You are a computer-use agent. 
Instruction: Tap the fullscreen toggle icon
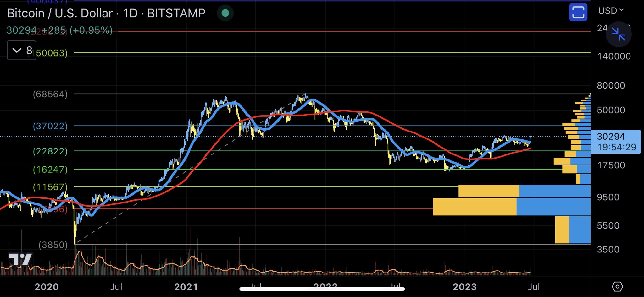(x=578, y=13)
